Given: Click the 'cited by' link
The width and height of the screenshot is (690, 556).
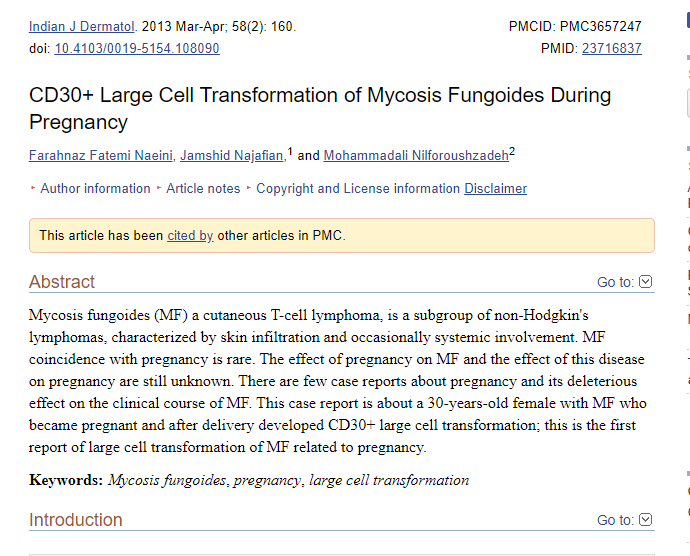Looking at the screenshot, I should [190, 236].
